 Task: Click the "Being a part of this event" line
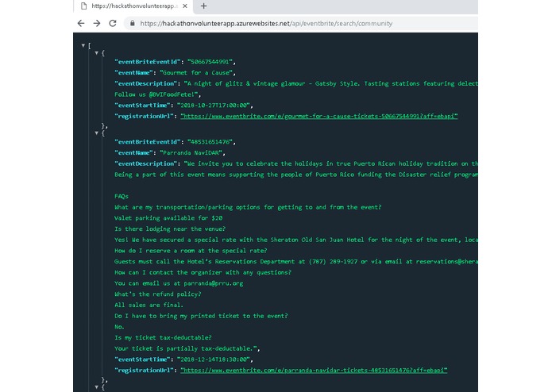[296, 175]
